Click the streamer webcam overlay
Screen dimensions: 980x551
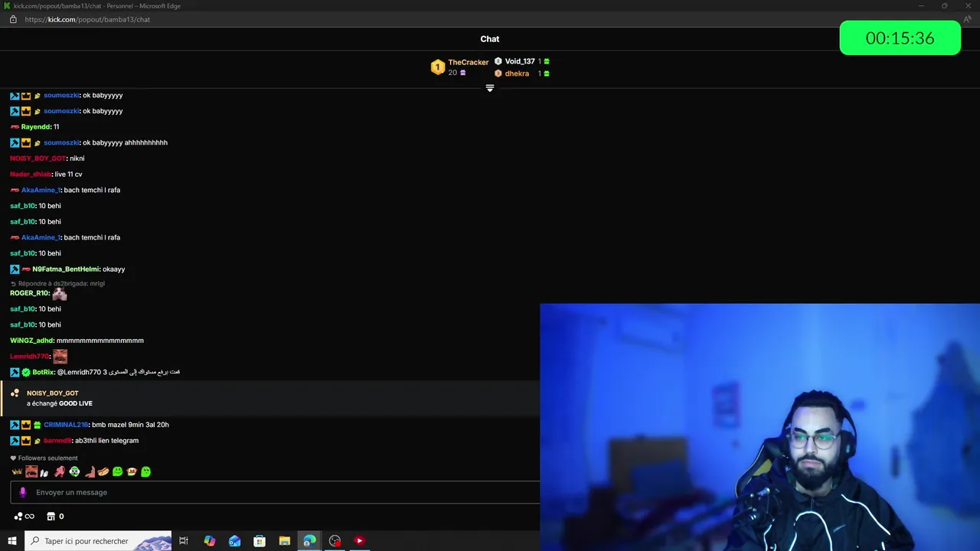759,427
